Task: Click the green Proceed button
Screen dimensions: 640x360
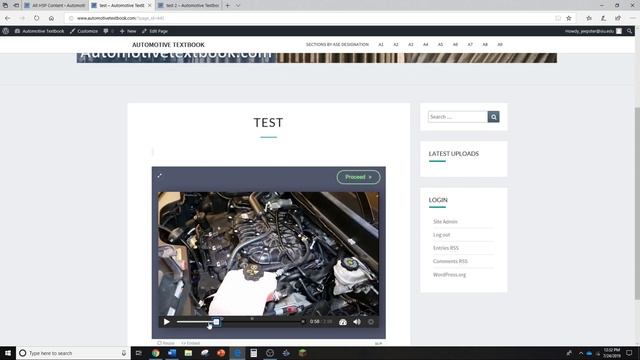Action: pyautogui.click(x=358, y=177)
